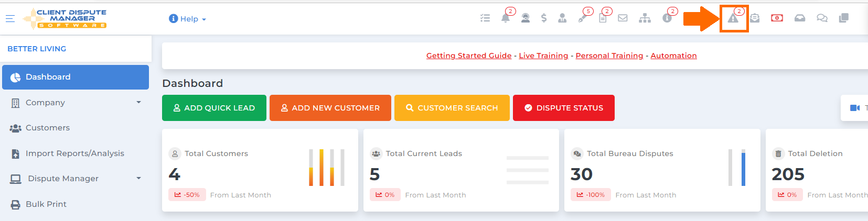Click the Client Dispute Manager logo

click(65, 18)
